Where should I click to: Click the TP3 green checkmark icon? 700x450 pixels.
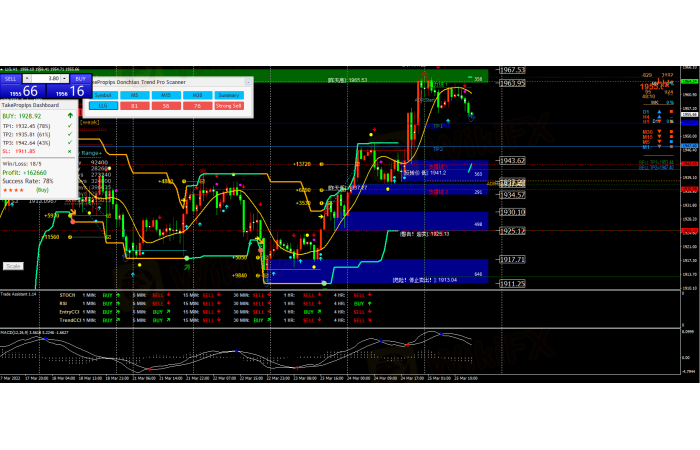68,142
